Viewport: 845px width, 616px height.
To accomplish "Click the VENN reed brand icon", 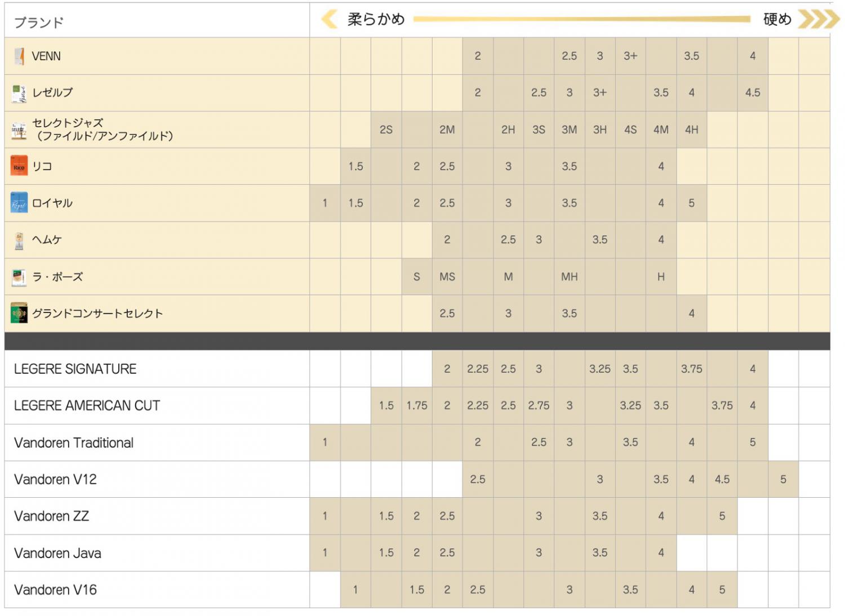I will pos(19,56).
